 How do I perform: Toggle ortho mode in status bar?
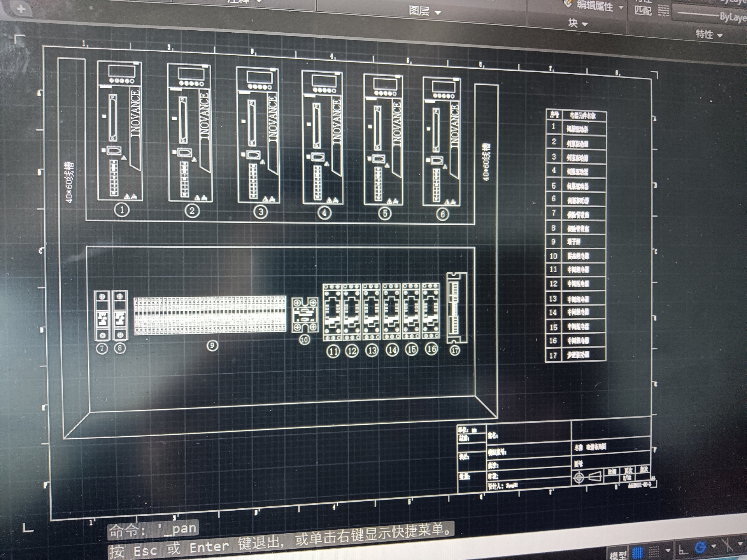point(683,549)
